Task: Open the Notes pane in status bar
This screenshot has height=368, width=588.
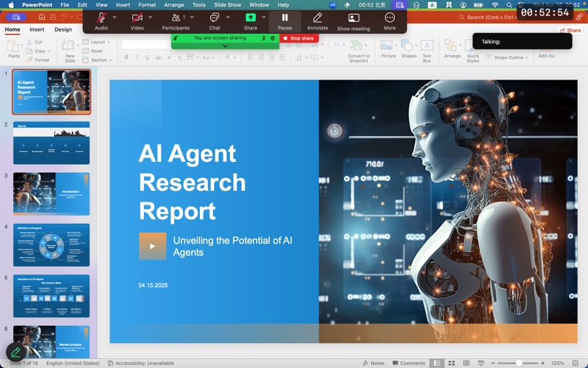Action: click(x=373, y=363)
